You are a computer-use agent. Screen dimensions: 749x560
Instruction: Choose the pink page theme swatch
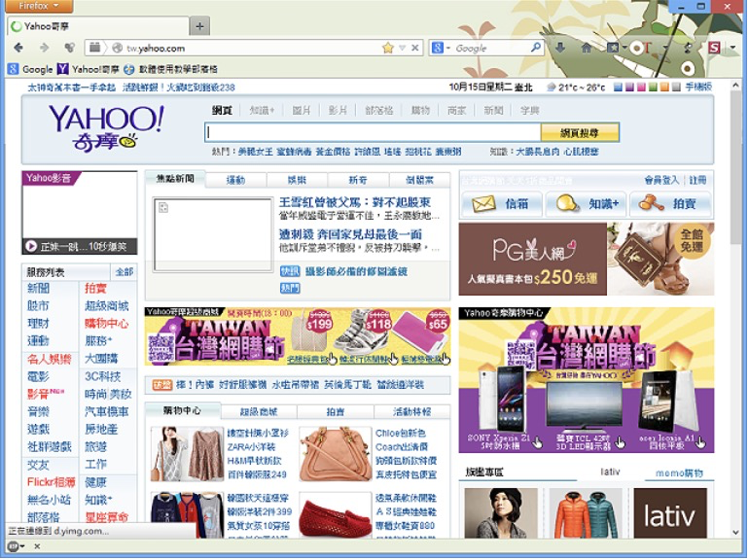(641, 87)
